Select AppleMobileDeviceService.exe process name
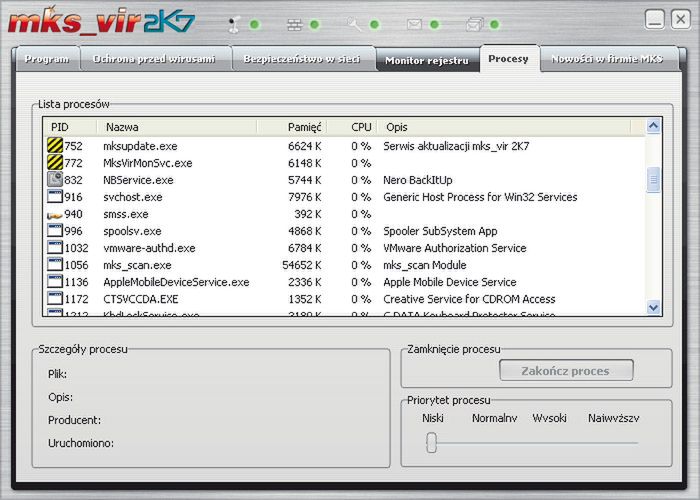The width and height of the screenshot is (700, 500). pos(176,282)
